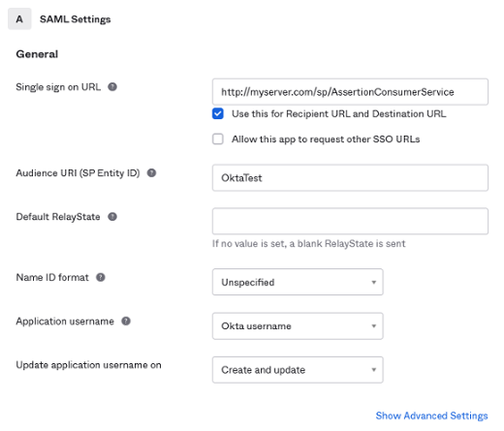The width and height of the screenshot is (504, 431).
Task: Click the 'A' step badge
Action: tap(19, 19)
